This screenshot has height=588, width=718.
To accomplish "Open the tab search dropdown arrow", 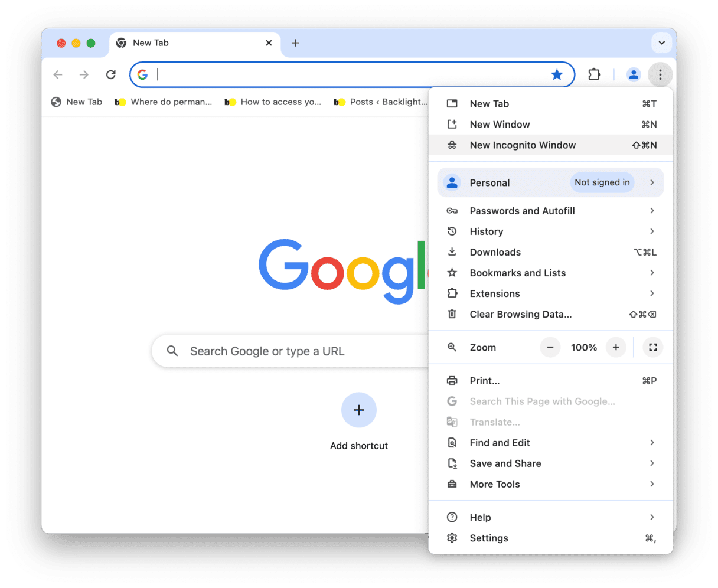I will [x=662, y=43].
